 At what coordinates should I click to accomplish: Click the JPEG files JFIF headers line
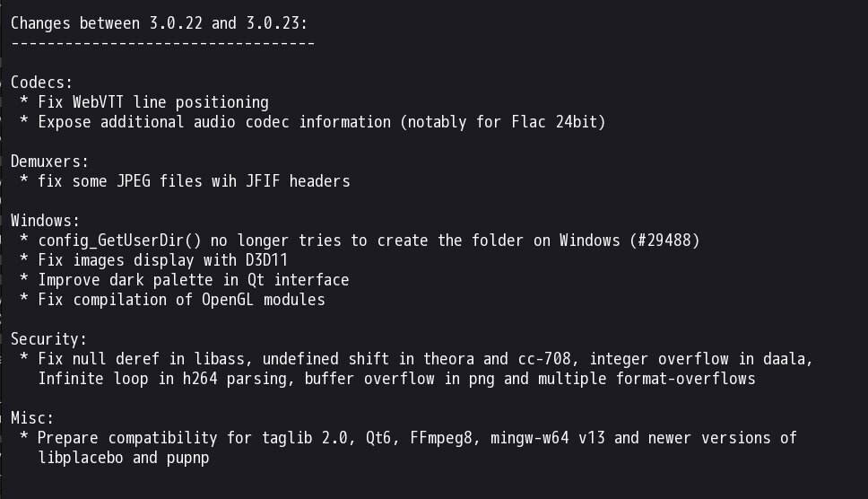point(194,181)
